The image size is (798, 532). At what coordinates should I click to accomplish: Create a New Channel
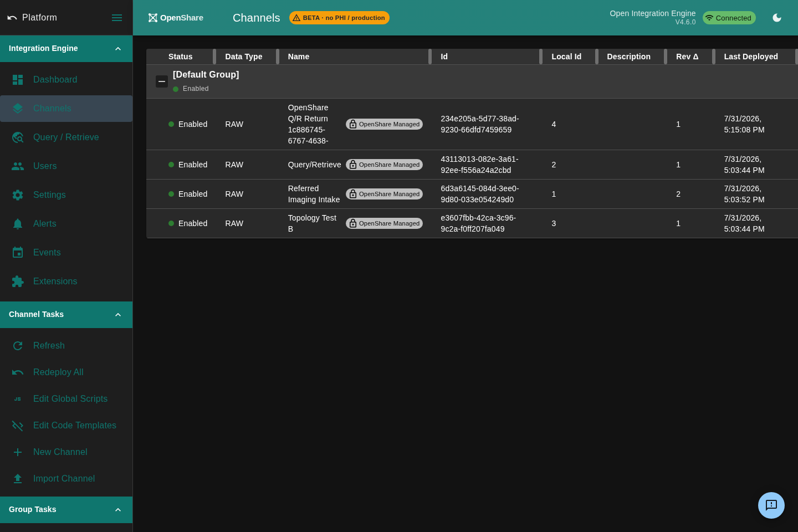[66, 452]
